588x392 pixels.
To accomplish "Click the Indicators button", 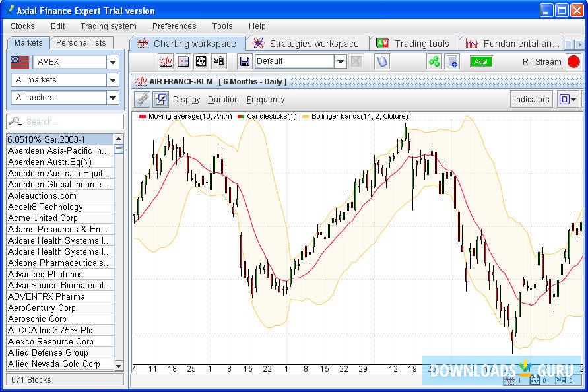I will point(531,100).
